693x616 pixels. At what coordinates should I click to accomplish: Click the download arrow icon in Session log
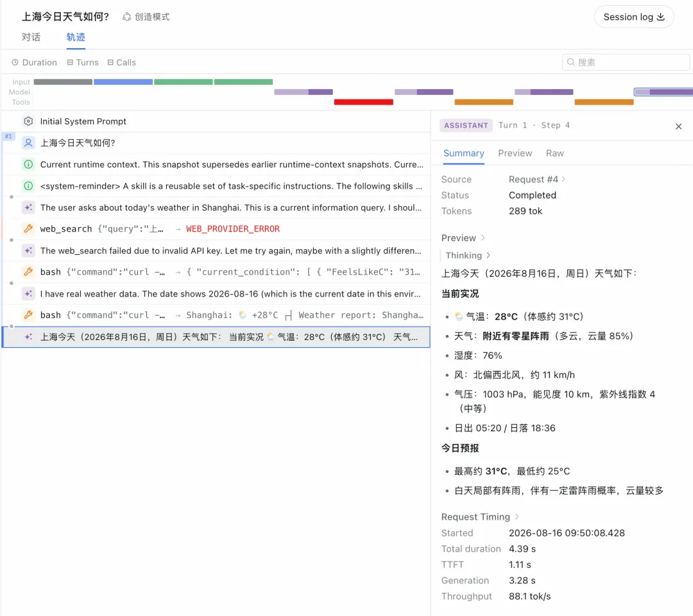click(661, 17)
